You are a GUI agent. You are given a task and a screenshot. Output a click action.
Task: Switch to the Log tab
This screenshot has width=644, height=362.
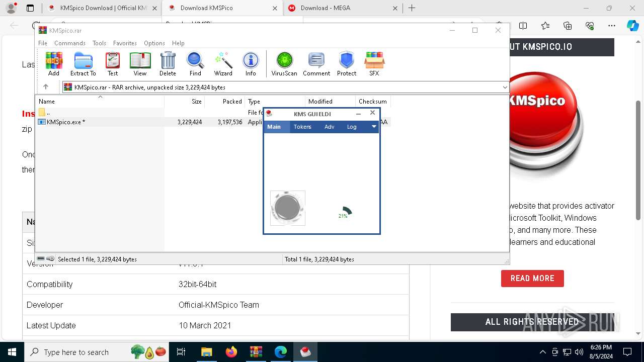352,127
